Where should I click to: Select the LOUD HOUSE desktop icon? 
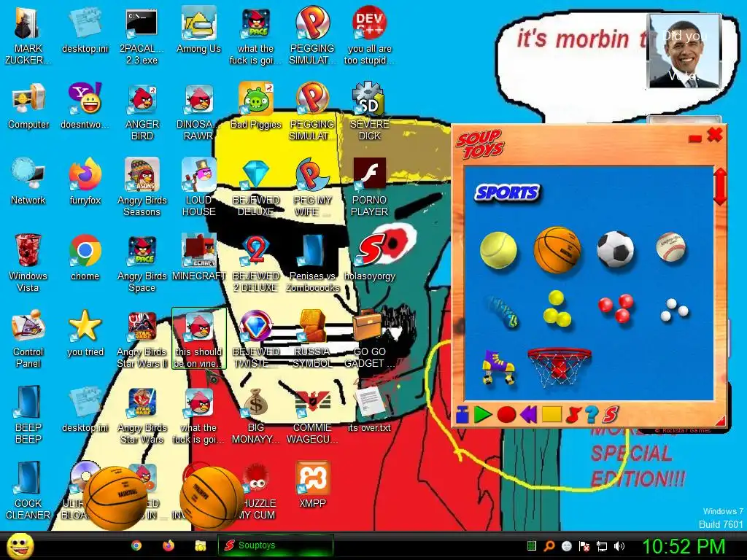tap(198, 187)
